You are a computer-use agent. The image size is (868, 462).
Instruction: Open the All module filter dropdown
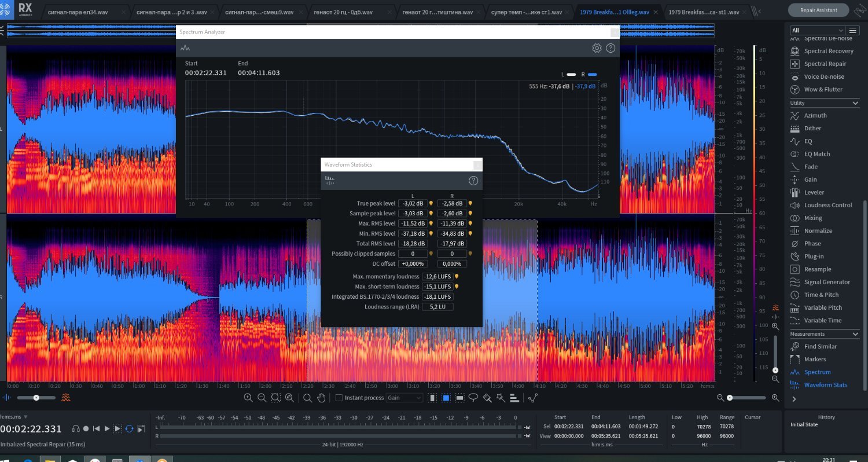[x=817, y=30]
